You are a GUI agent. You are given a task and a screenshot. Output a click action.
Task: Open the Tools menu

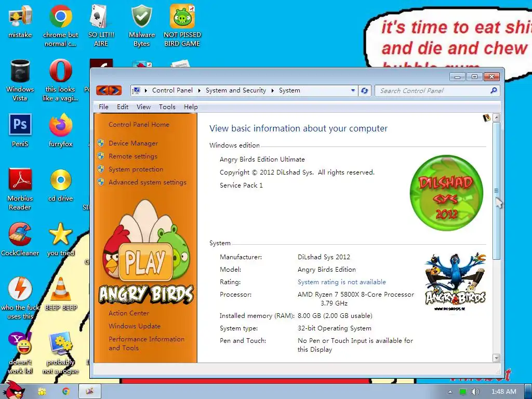pyautogui.click(x=167, y=107)
